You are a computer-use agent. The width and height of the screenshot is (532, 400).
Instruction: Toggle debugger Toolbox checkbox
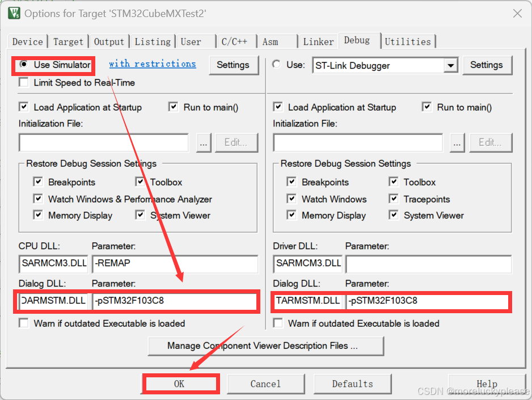tap(394, 182)
